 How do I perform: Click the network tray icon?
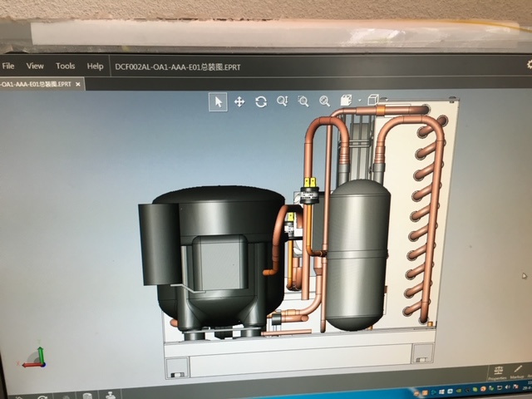coord(500,387)
